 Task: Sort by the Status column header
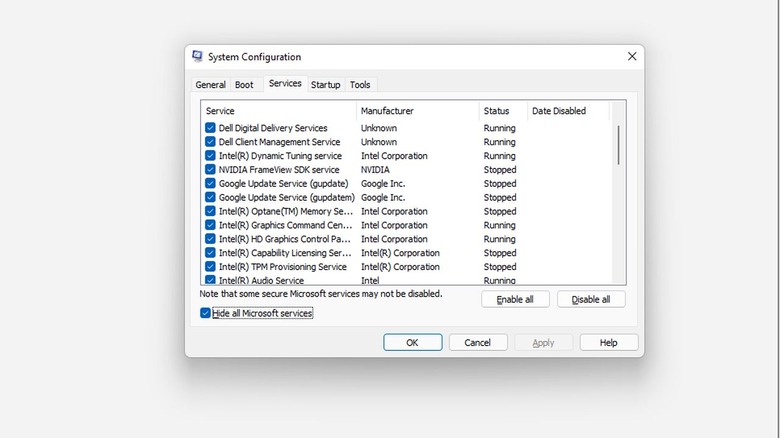(503, 111)
